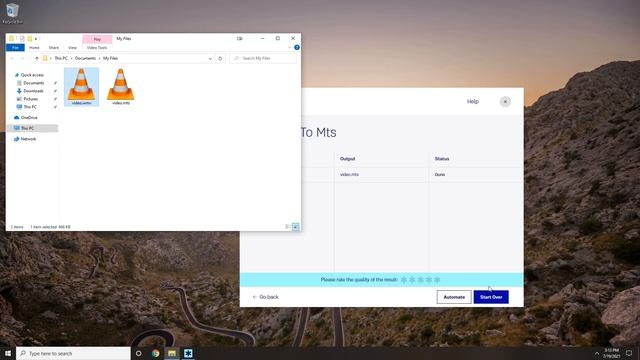Click the Automate button

[x=454, y=297]
